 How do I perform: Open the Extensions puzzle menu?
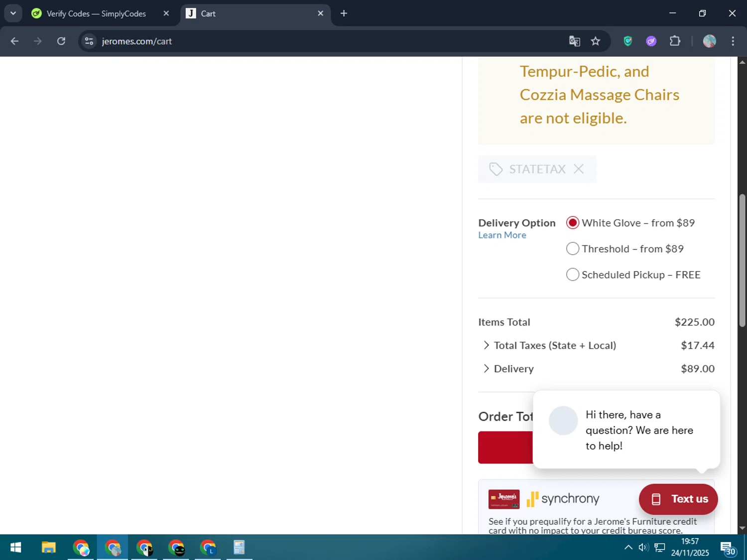[x=675, y=41]
